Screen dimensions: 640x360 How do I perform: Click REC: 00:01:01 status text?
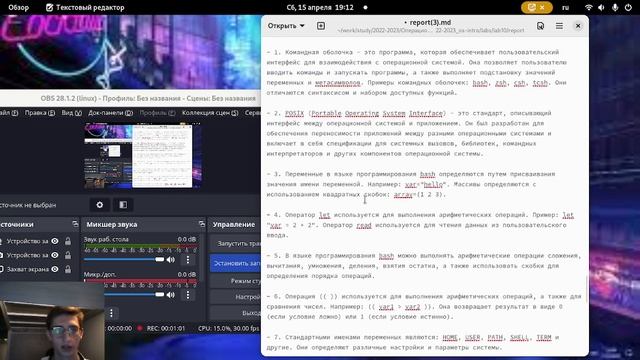click(x=166, y=328)
